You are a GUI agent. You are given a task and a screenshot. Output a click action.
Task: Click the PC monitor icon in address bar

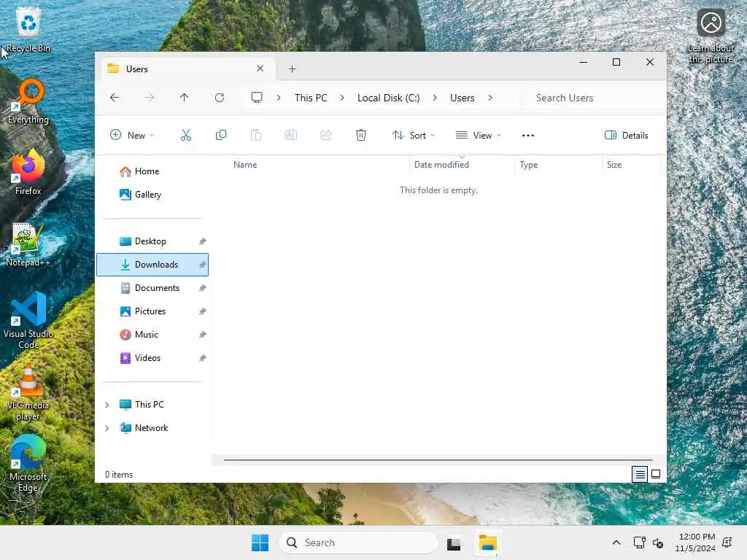pyautogui.click(x=257, y=98)
